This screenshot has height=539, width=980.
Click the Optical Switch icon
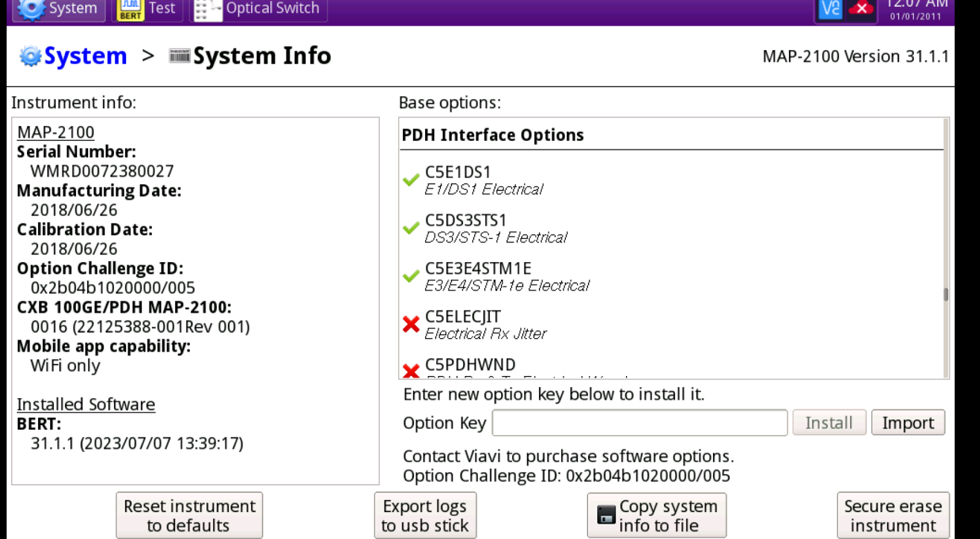coord(208,10)
